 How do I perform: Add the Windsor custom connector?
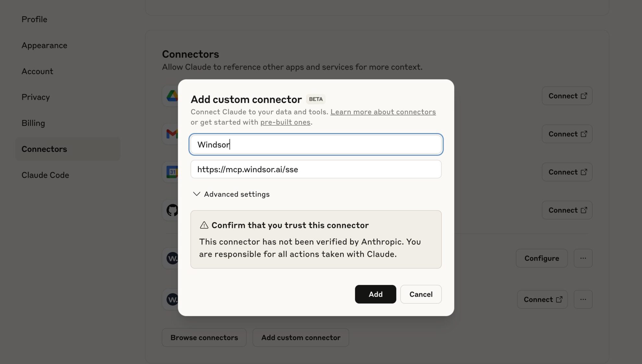[x=375, y=294]
